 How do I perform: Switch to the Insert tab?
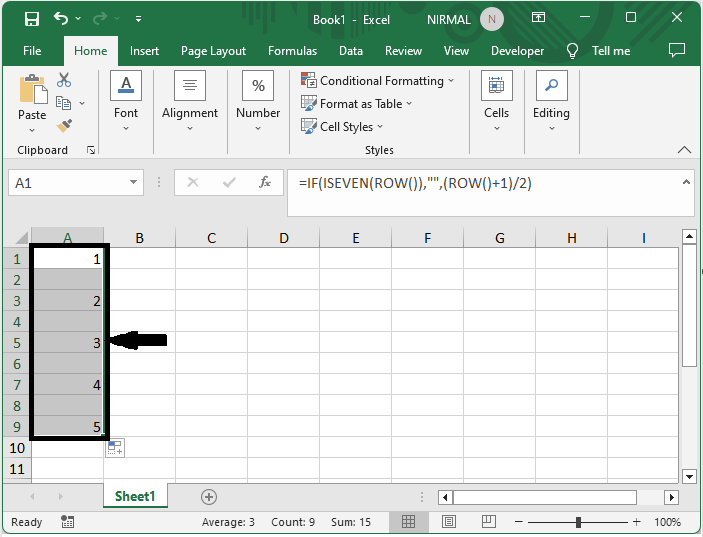[144, 51]
